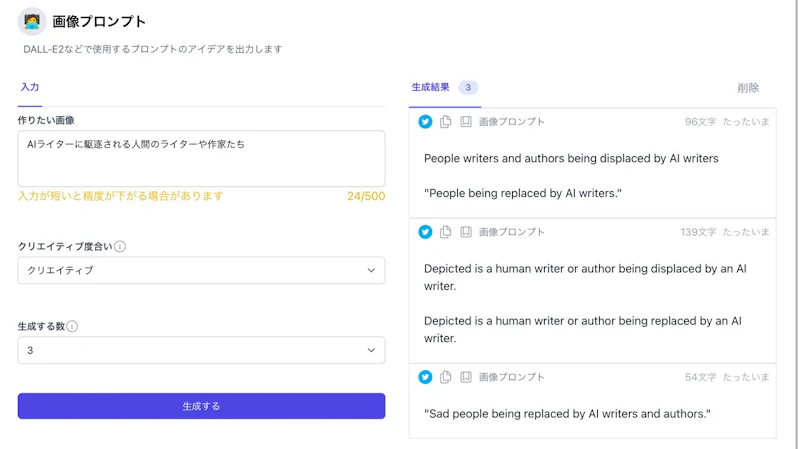The image size is (800, 449).
Task: Click the results count badge showing 3
Action: pos(468,88)
